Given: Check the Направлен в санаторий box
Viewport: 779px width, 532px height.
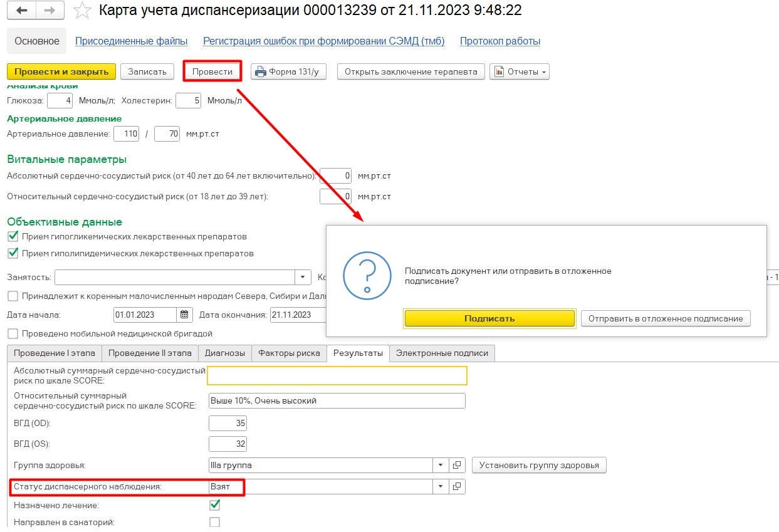Looking at the screenshot, I should (x=215, y=522).
